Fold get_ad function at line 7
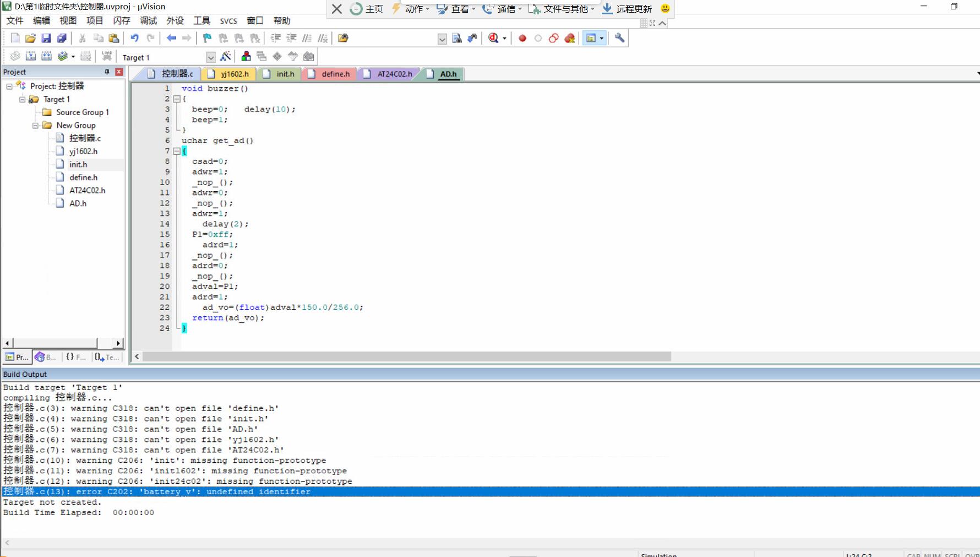Image resolution: width=980 pixels, height=557 pixels. tap(177, 151)
